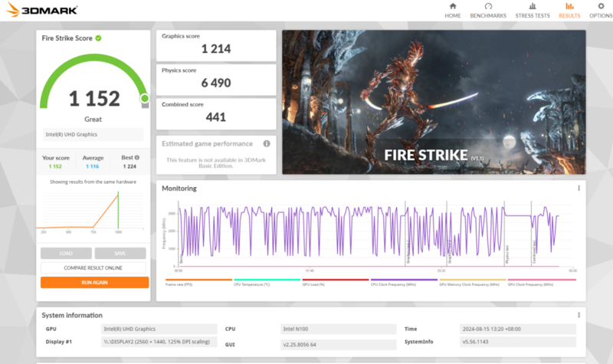
Task: Click the info icon next to Estimated game performance
Action: click(x=267, y=143)
